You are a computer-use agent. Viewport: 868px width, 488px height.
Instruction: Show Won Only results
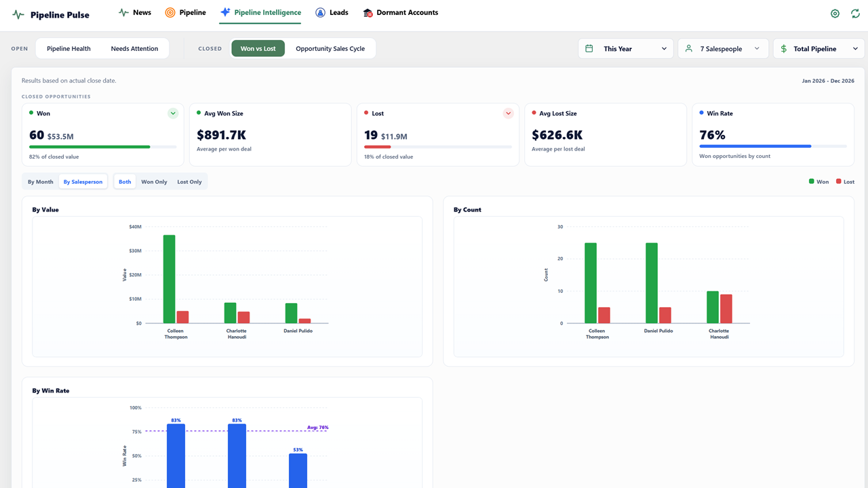click(x=154, y=182)
